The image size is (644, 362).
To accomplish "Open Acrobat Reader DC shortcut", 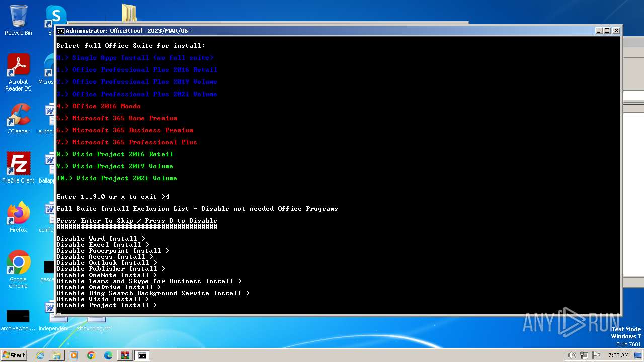I will [x=18, y=73].
